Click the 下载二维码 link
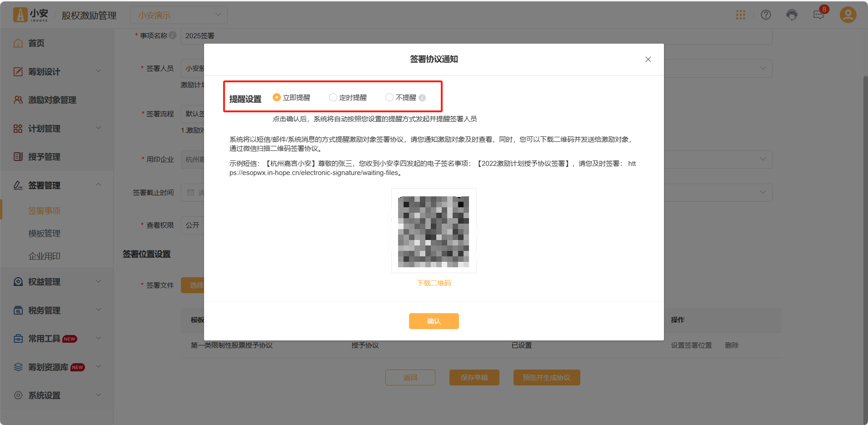 pos(434,283)
